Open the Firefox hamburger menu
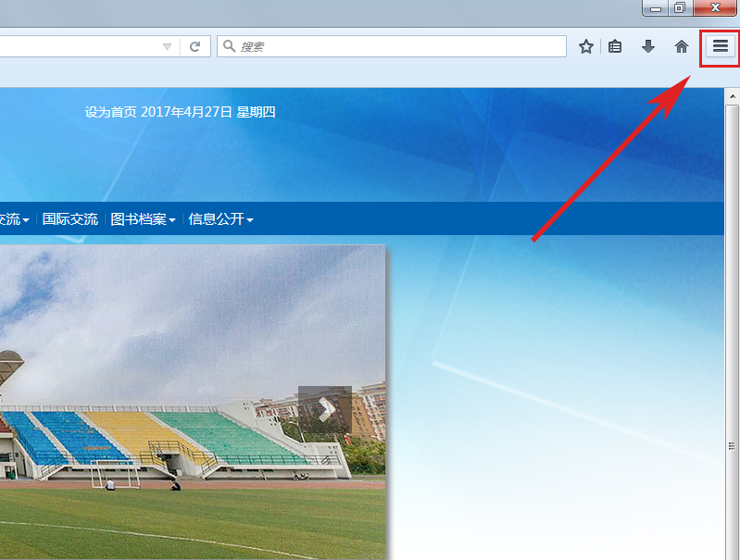Image resolution: width=740 pixels, height=560 pixels. 720,46
